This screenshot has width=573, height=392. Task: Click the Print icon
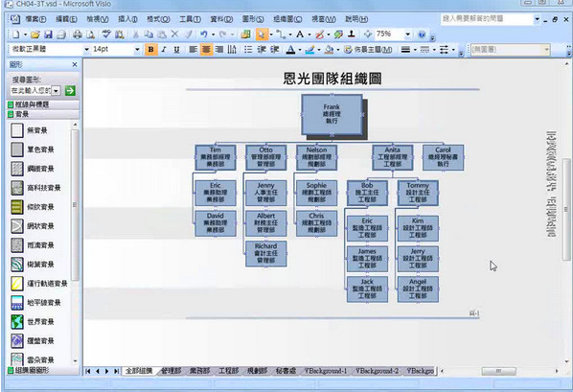(78, 35)
